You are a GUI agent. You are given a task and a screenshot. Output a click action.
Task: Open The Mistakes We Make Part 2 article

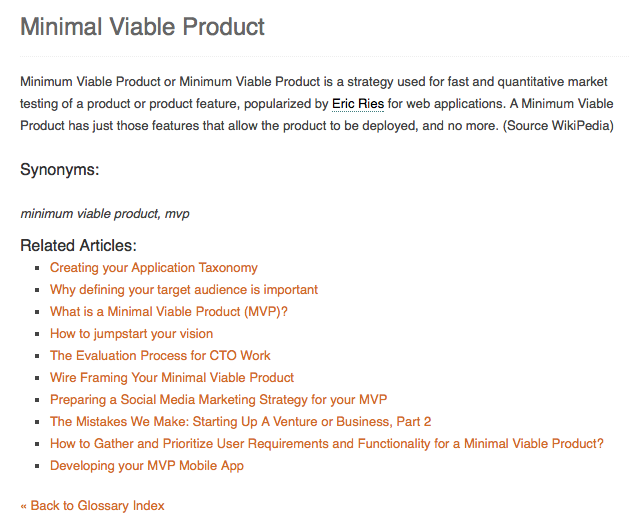point(240,422)
